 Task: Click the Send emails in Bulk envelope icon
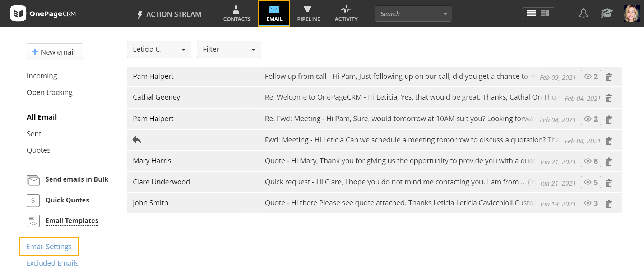tap(33, 180)
